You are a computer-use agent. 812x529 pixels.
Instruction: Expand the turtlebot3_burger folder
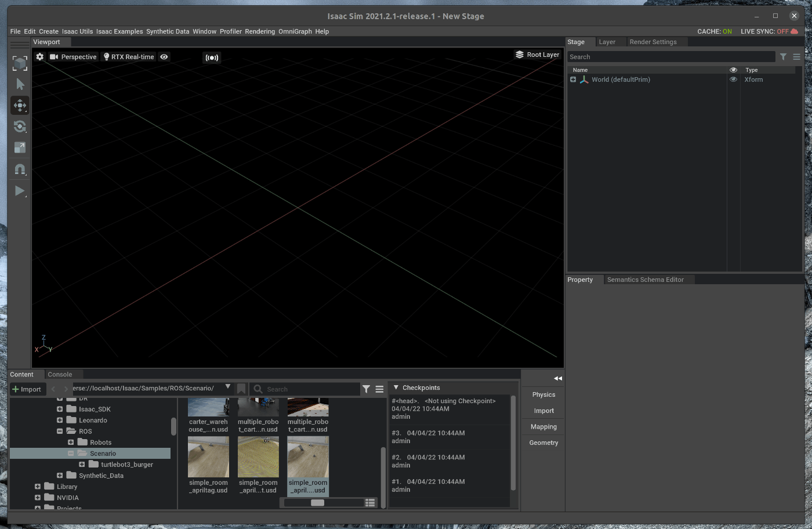click(82, 464)
